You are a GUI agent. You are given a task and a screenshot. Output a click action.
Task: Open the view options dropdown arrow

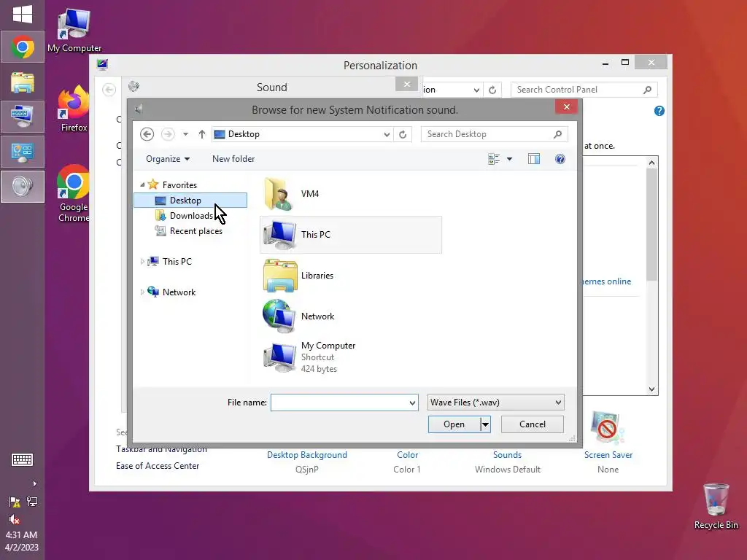pos(509,159)
